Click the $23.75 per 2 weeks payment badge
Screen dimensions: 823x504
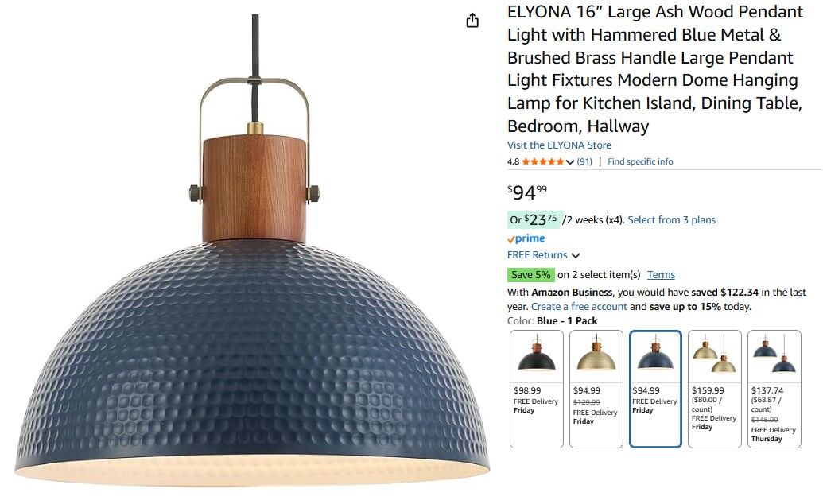click(x=535, y=220)
